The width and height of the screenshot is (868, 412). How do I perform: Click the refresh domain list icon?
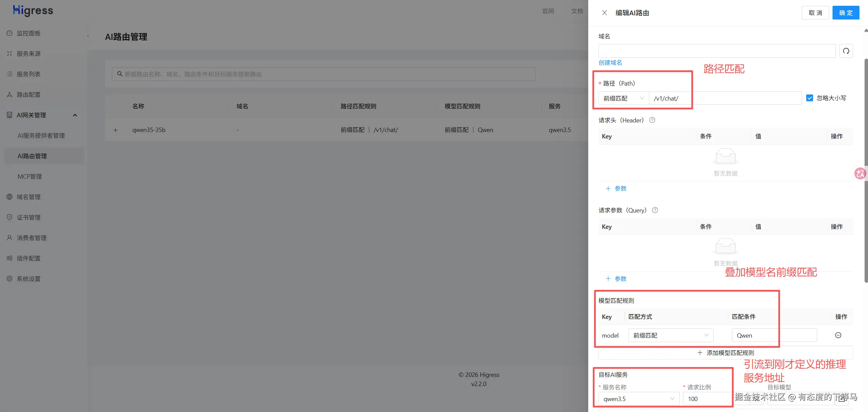click(846, 51)
